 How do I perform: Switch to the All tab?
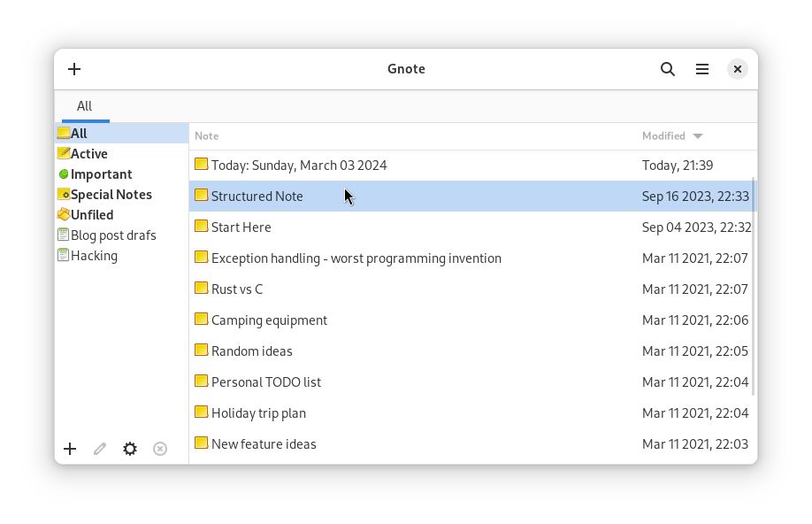[x=84, y=106]
